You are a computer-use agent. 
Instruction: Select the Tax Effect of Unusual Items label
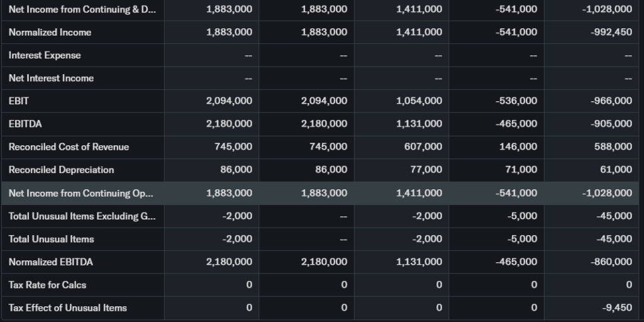(x=67, y=308)
